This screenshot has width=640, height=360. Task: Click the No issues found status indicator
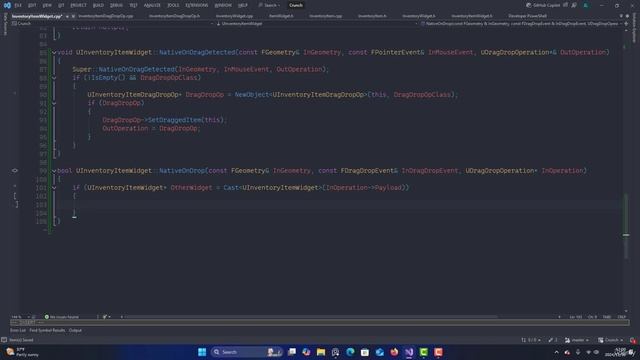62,317
